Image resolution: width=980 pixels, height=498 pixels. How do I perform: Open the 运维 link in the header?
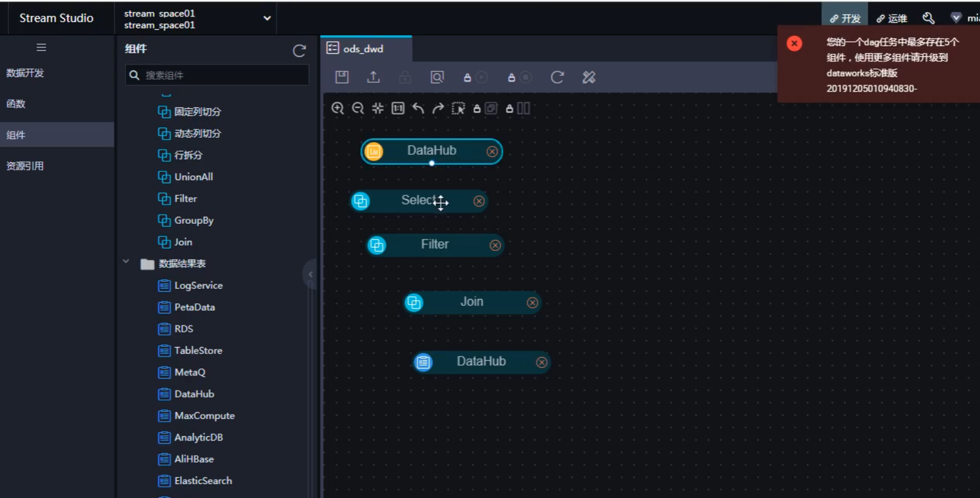(892, 18)
